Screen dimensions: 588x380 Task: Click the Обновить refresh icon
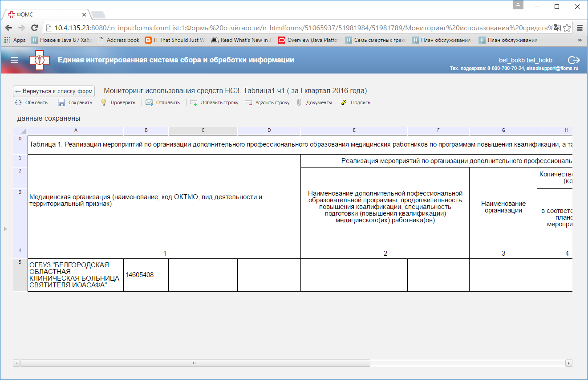(x=18, y=102)
